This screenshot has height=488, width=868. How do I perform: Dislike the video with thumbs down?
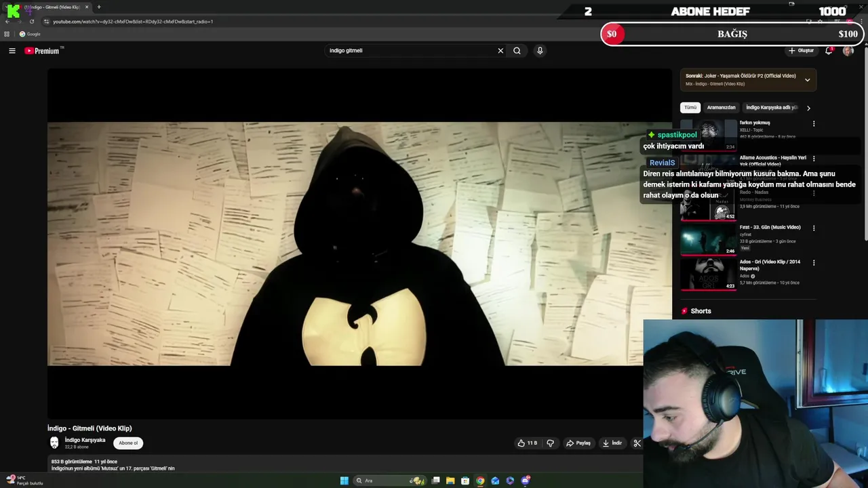550,443
